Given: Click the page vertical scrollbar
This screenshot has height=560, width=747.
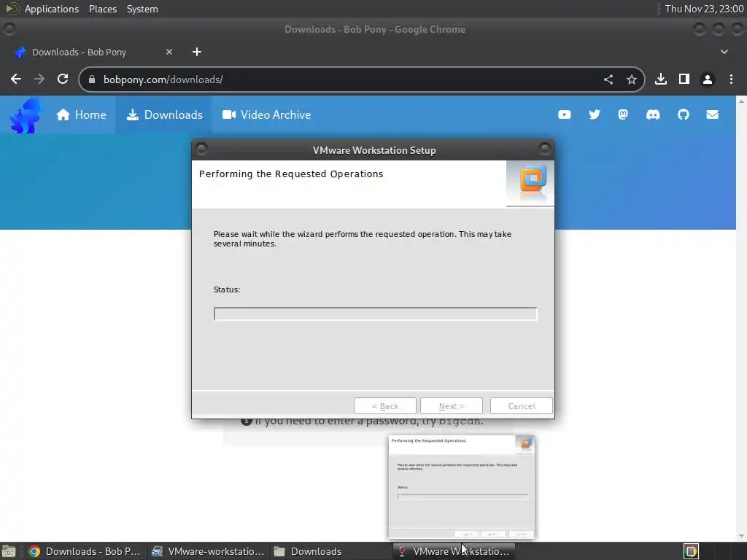Looking at the screenshot, I should (741, 318).
